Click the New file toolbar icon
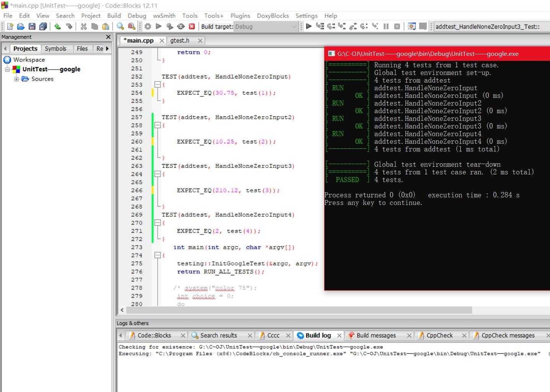 pyautogui.click(x=10, y=26)
